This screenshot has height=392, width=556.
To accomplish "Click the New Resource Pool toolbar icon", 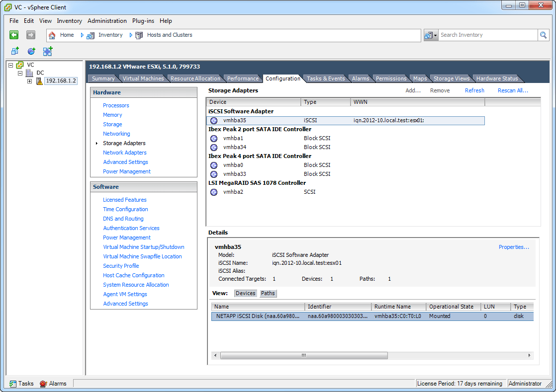I will [31, 51].
